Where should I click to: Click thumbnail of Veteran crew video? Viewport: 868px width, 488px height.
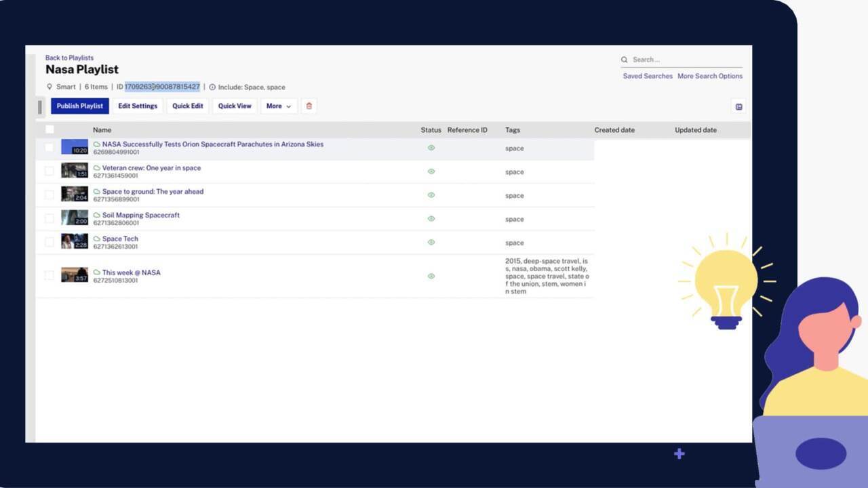[75, 170]
